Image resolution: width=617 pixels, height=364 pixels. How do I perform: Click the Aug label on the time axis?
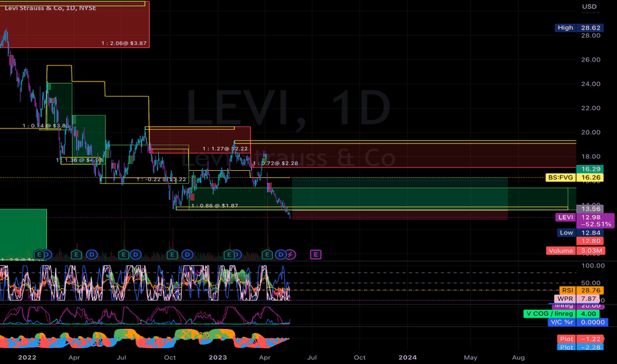(518, 357)
